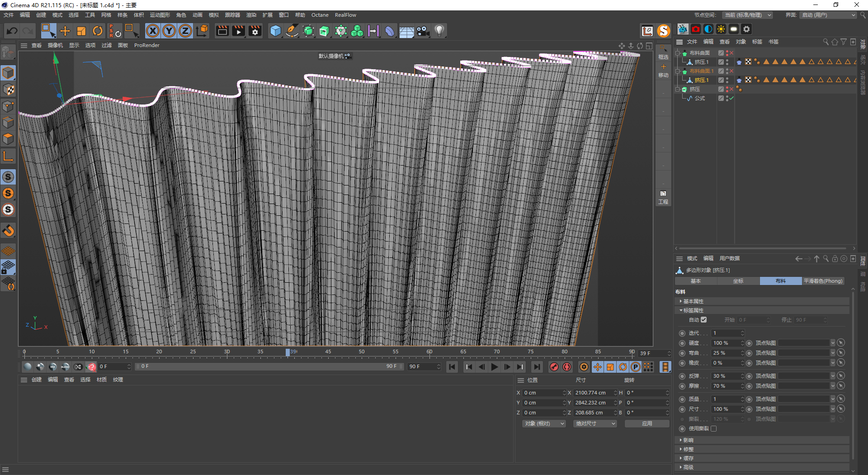The height and width of the screenshot is (475, 868).
Task: Collapse the 挤压 tree node
Action: click(x=678, y=89)
